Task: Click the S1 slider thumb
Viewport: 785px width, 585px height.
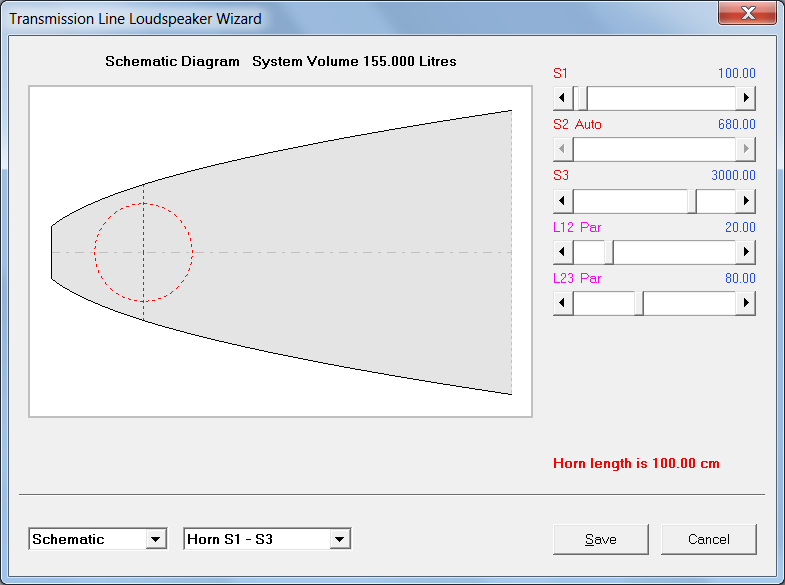Action: point(583,98)
